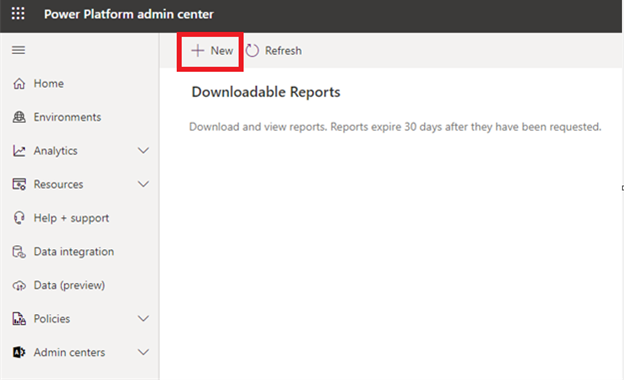This screenshot has width=624, height=380.
Task: Open Environments in the sidebar
Action: pyautogui.click(x=67, y=117)
